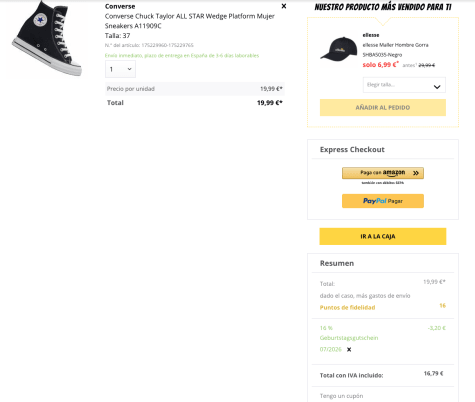Go to checkout with IR A LA CAJA
This screenshot has height=402, width=475.
pos(383,236)
